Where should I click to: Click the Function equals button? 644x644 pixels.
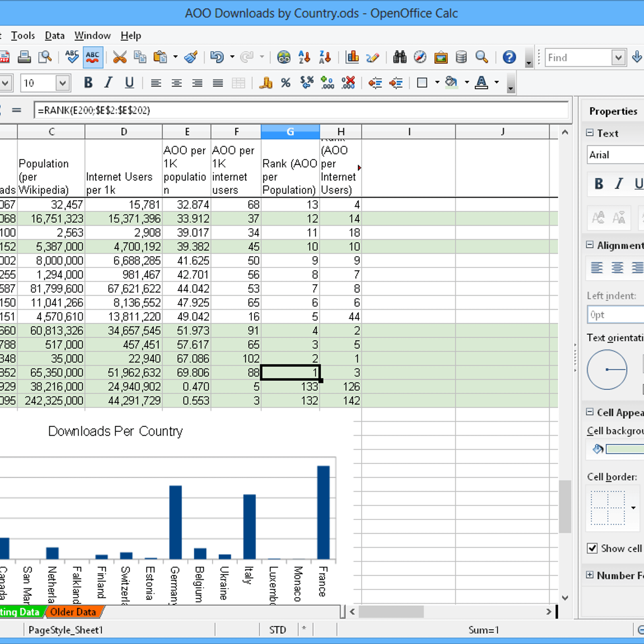(17, 110)
